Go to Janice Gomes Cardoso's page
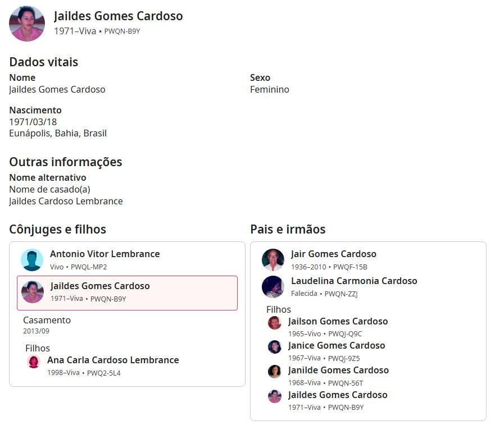The height and width of the screenshot is (448, 495). [x=337, y=346]
